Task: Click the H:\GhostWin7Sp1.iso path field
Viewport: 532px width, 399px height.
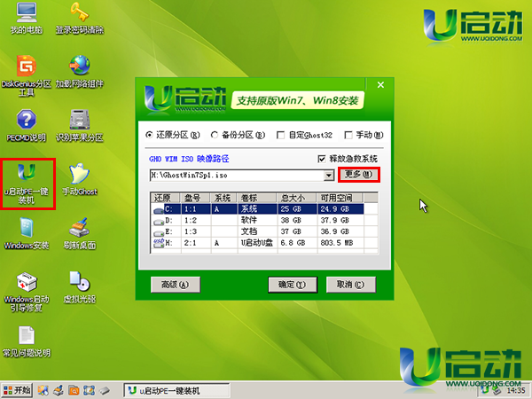Action: point(237,176)
